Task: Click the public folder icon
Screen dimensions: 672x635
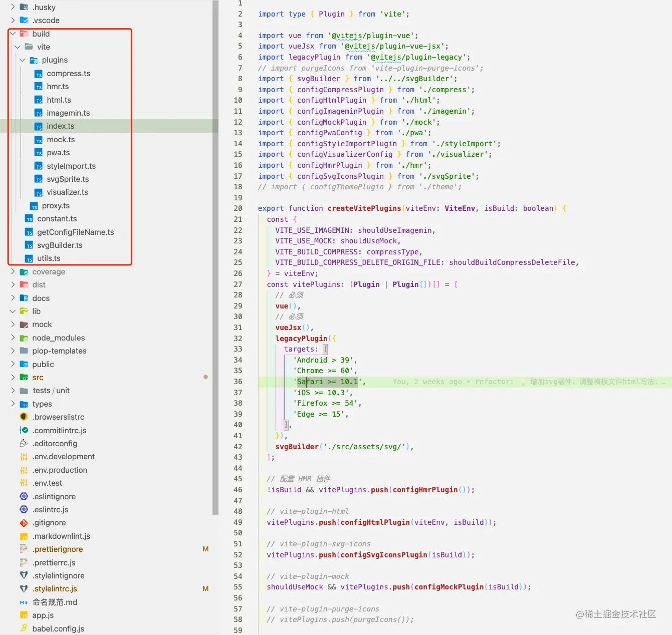Action: tap(24, 365)
